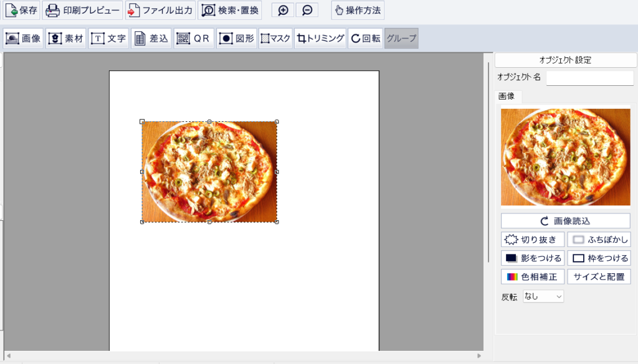The width and height of the screenshot is (638, 364).
Task: Select the 図形 shape tool
Action: (x=236, y=38)
